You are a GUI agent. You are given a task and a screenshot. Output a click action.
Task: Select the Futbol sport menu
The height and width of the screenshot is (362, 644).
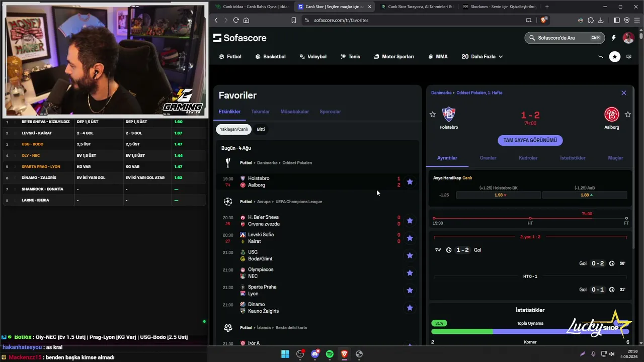pyautogui.click(x=230, y=57)
